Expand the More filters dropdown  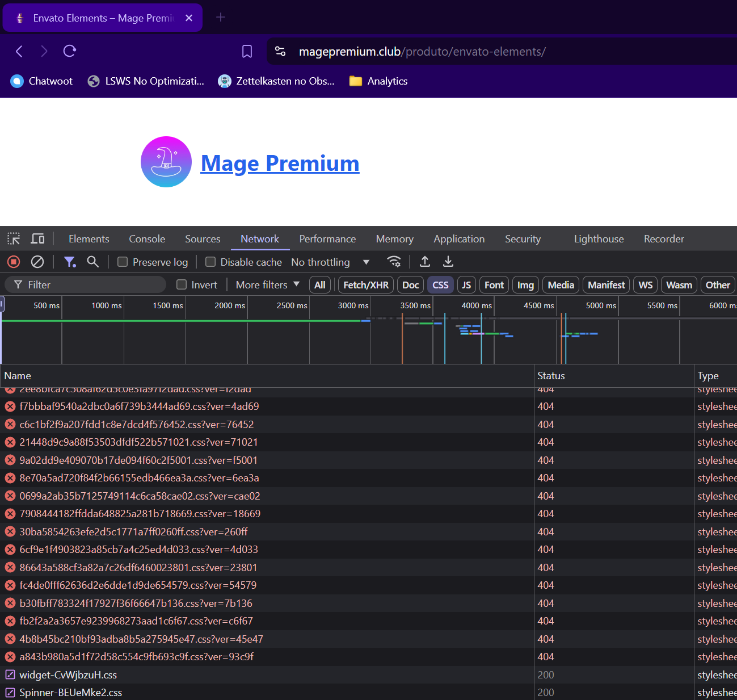tap(267, 285)
